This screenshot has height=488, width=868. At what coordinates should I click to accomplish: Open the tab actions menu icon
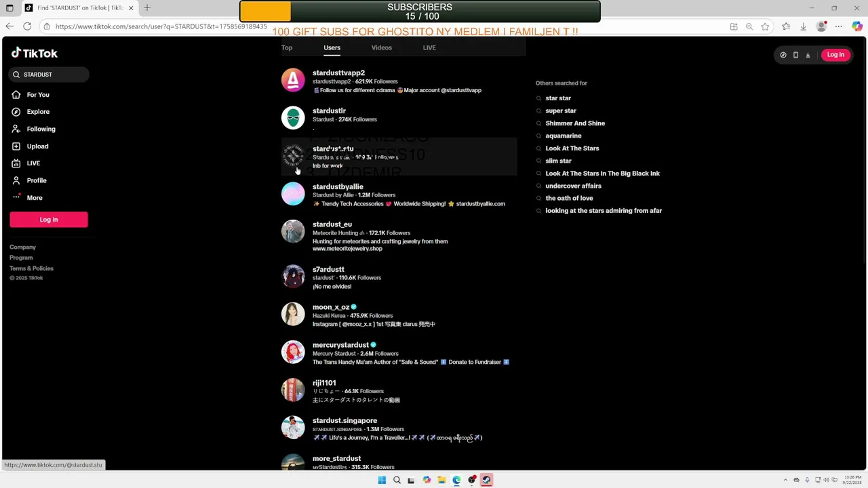click(9, 8)
